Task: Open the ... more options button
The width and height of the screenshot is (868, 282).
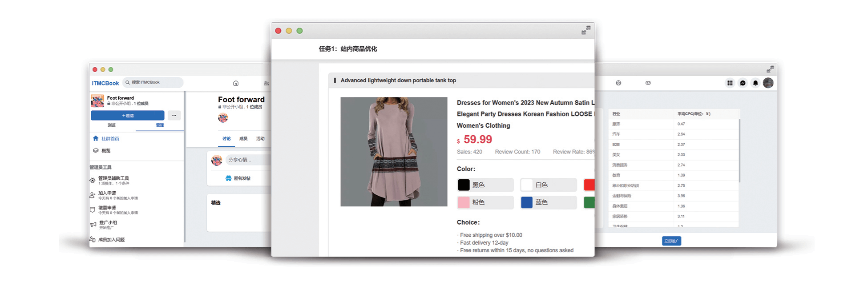Action: 174,116
